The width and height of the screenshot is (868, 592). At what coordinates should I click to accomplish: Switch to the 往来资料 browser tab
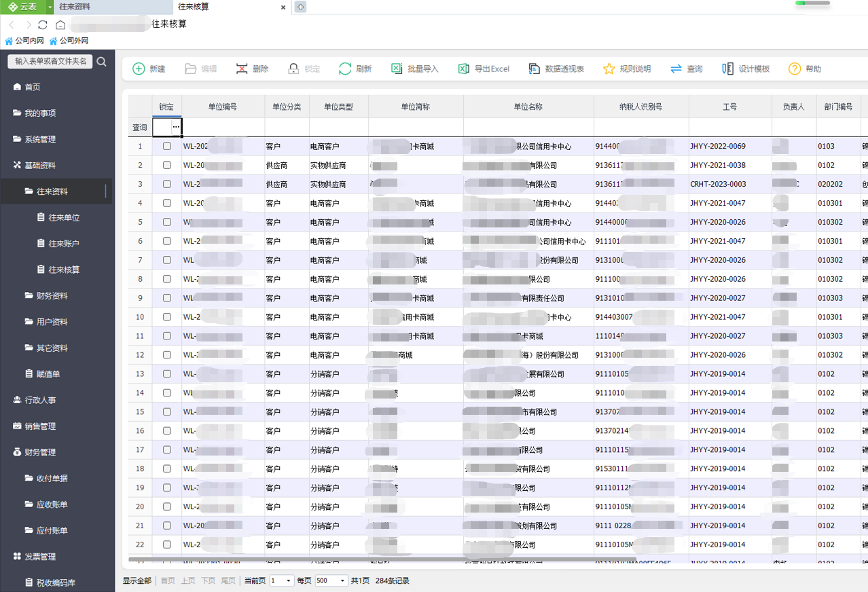pos(112,7)
